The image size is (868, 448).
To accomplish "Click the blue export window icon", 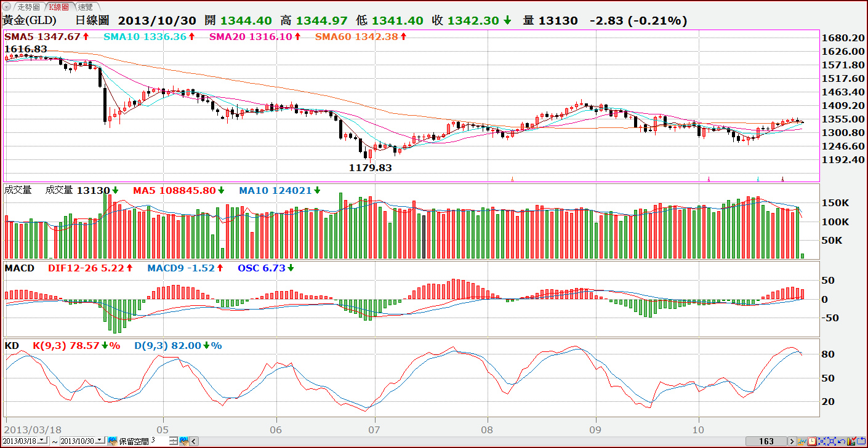I will 861,441.
